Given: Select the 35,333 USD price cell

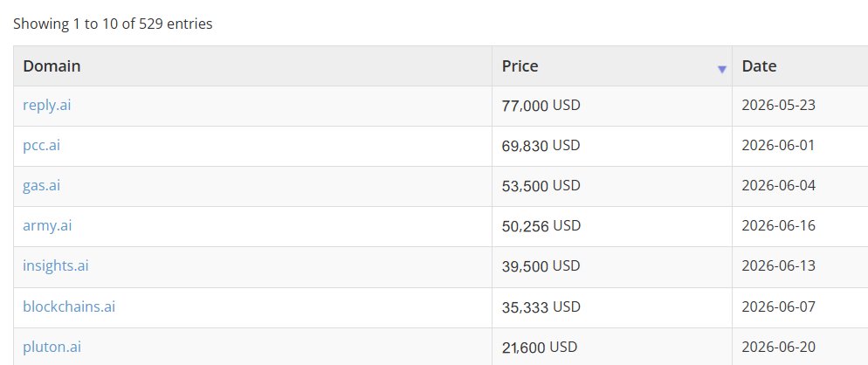Looking at the screenshot, I should click(611, 307).
